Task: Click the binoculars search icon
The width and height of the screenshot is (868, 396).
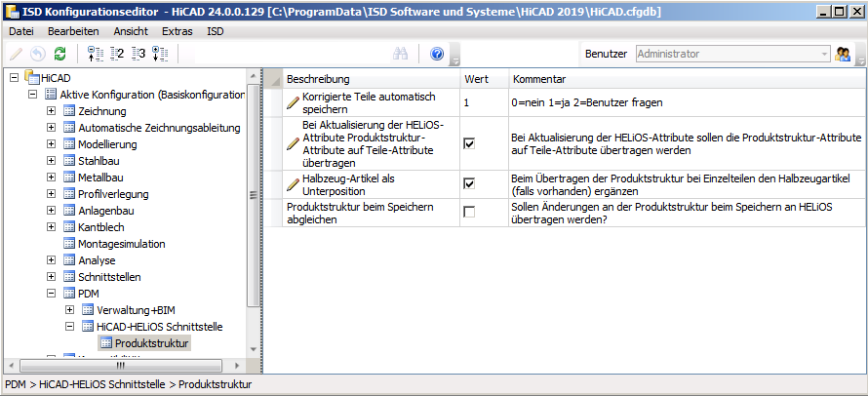Action: (x=400, y=54)
